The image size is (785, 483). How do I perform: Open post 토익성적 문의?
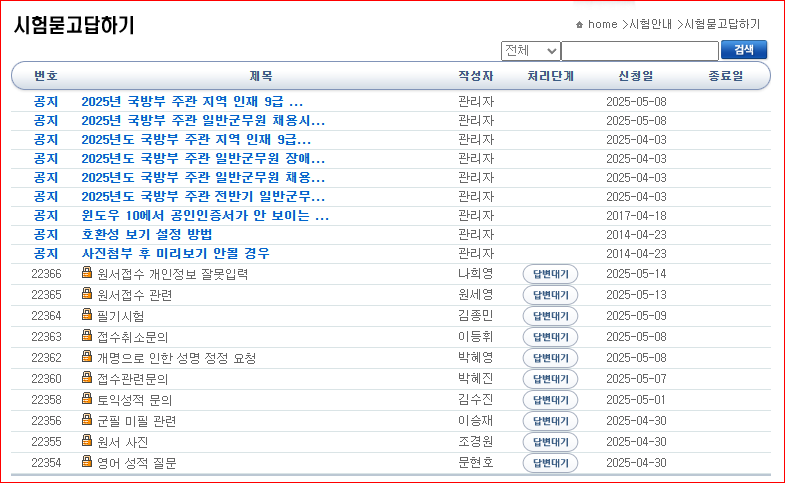coord(135,400)
